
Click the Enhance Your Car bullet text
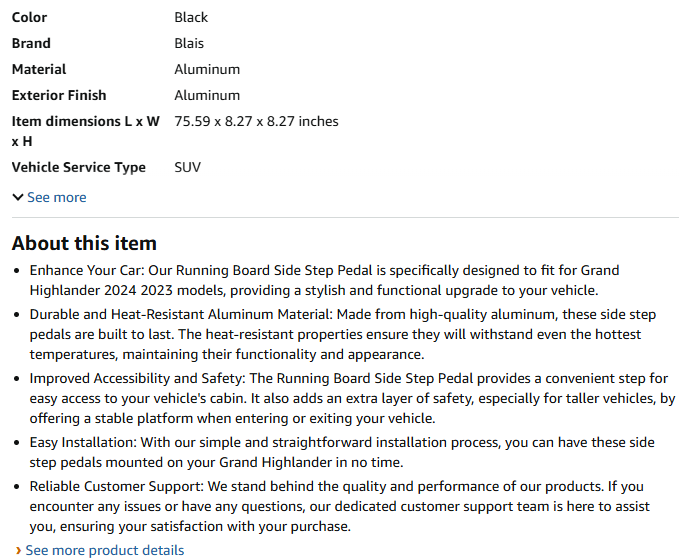click(325, 280)
